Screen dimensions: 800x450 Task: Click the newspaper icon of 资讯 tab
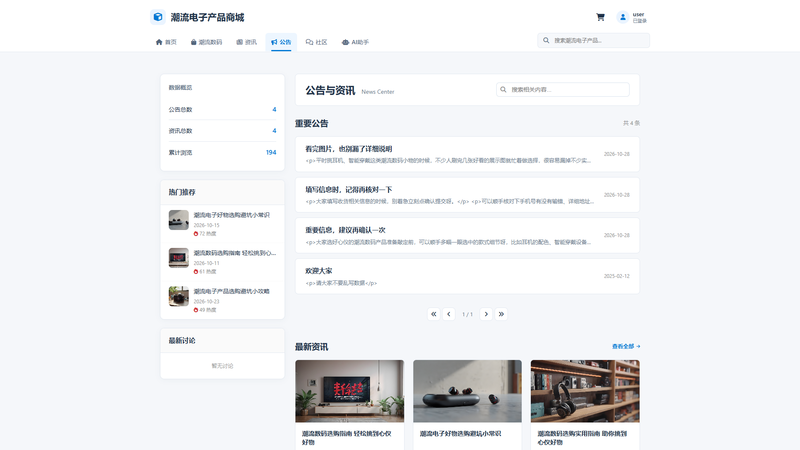pos(239,42)
